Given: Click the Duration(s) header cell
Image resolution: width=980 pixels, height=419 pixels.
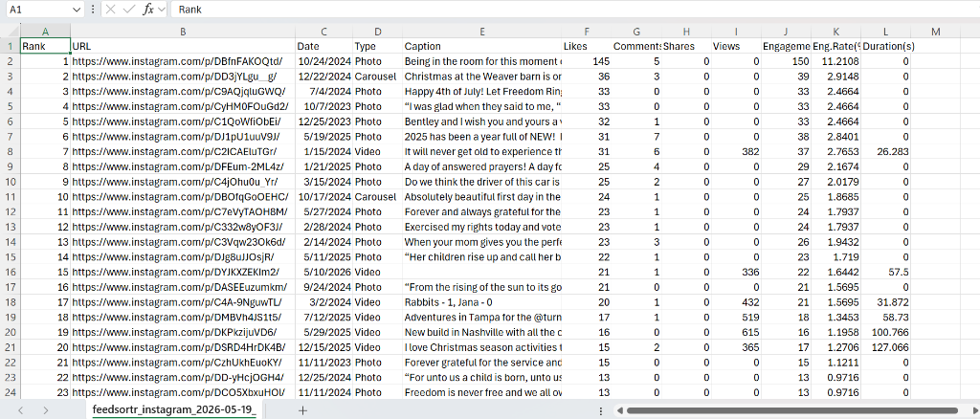Looking at the screenshot, I should [x=885, y=46].
